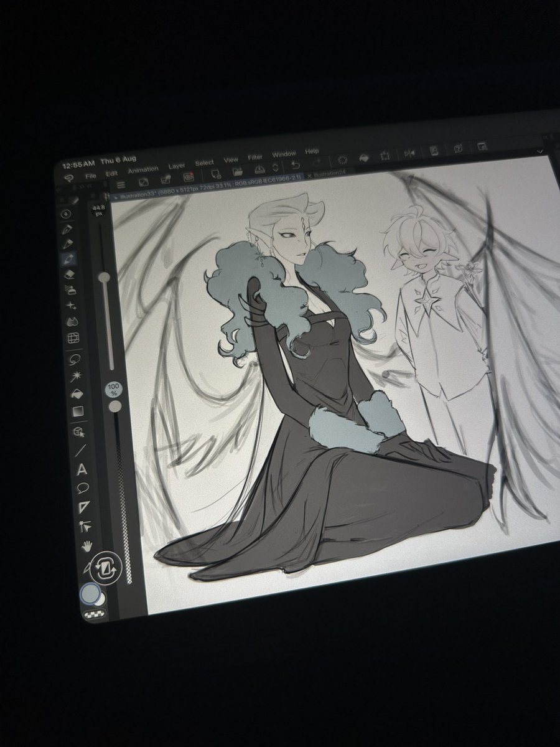Click the 12:55 AM clock in status bar
The height and width of the screenshot is (747, 560).
pos(78,164)
